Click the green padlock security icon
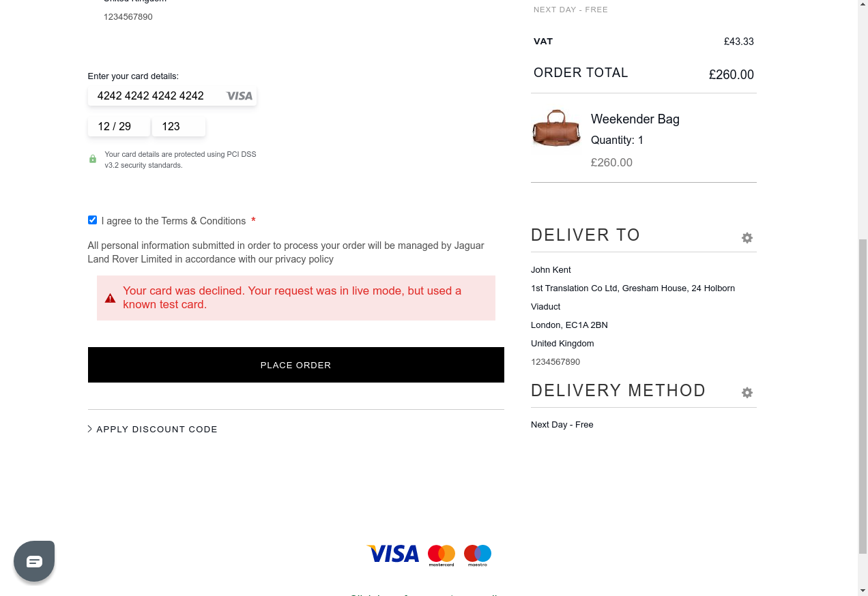Viewport: 868px width, 596px height. pos(93,159)
